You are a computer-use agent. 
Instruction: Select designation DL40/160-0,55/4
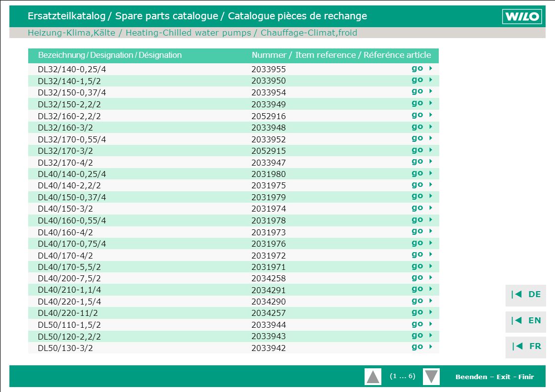coord(72,221)
